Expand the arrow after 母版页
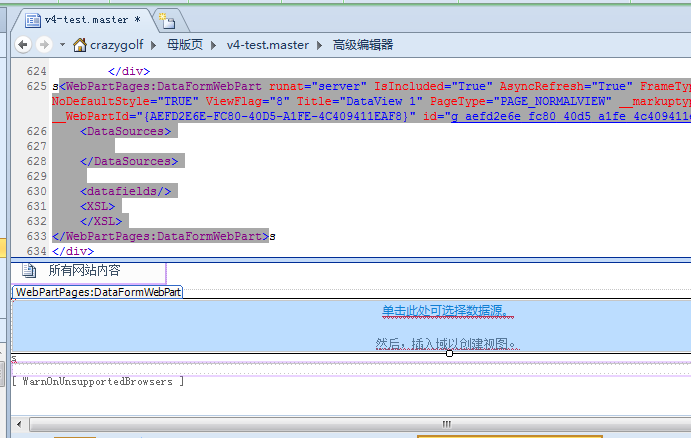 213,45
